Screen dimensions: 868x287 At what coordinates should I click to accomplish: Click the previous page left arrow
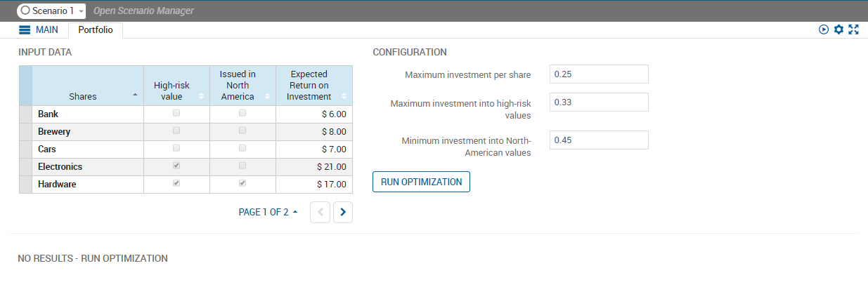[320, 212]
